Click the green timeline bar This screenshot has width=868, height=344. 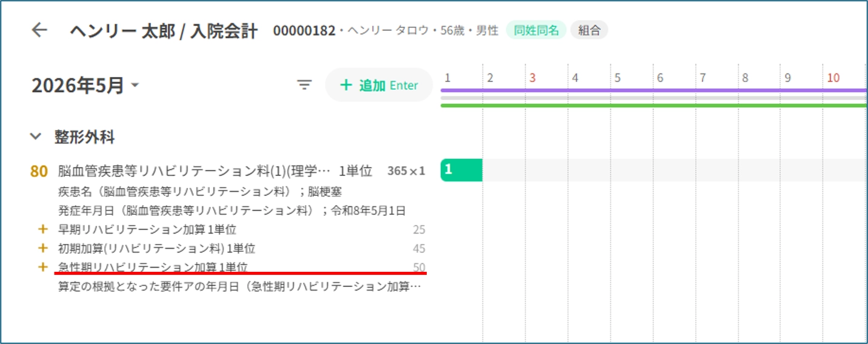pyautogui.click(x=654, y=106)
